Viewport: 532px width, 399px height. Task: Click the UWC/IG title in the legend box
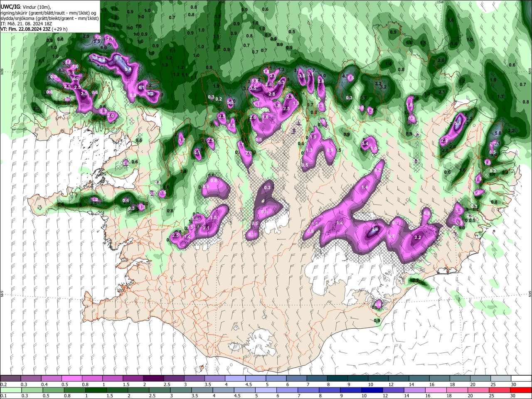10,7
